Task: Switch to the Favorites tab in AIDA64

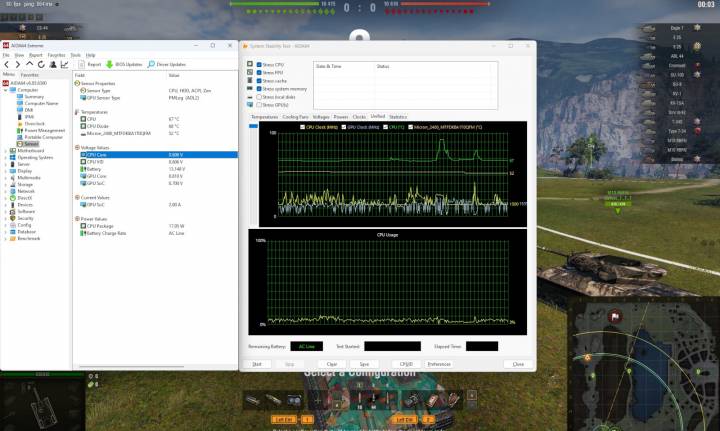Action: click(x=29, y=75)
